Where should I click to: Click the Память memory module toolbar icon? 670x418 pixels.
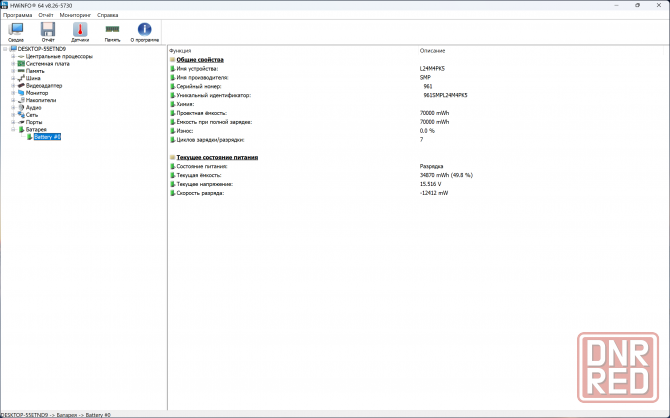coord(112,31)
